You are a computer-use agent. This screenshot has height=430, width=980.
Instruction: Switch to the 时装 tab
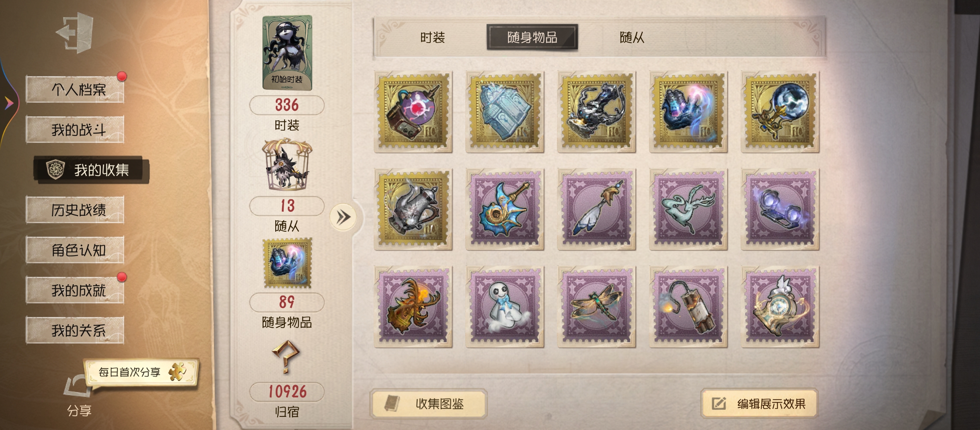432,37
